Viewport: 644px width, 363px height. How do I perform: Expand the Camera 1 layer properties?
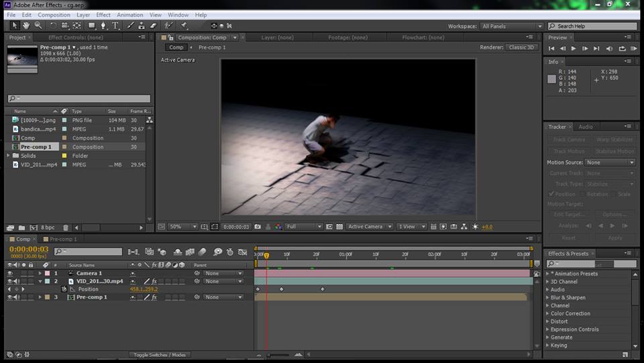40,273
